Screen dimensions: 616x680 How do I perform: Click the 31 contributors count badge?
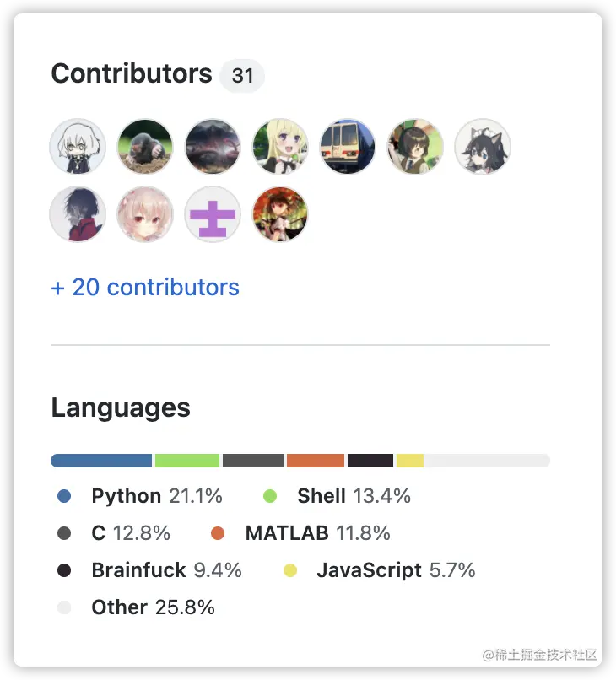pyautogui.click(x=242, y=76)
